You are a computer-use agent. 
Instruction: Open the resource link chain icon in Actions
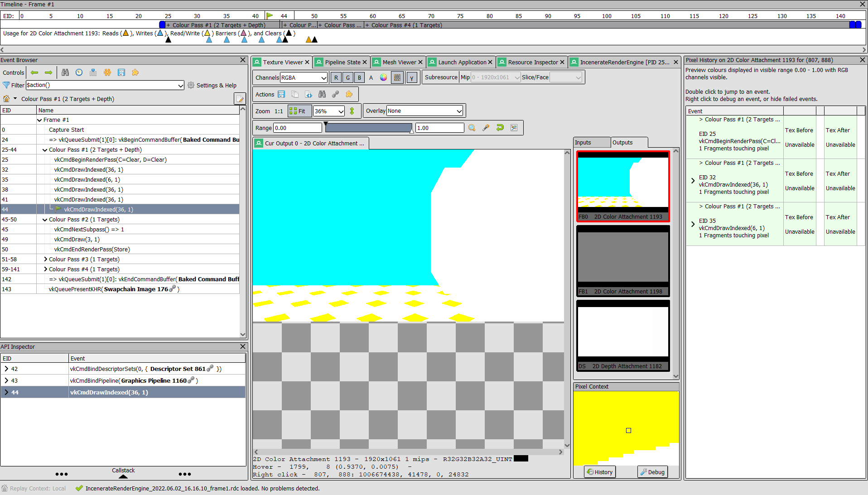pyautogui.click(x=336, y=94)
